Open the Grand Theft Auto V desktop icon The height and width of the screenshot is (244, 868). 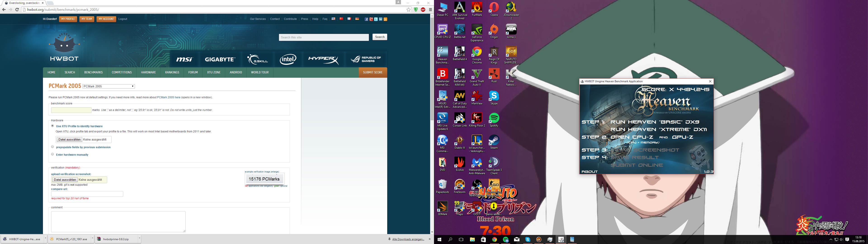point(477,77)
